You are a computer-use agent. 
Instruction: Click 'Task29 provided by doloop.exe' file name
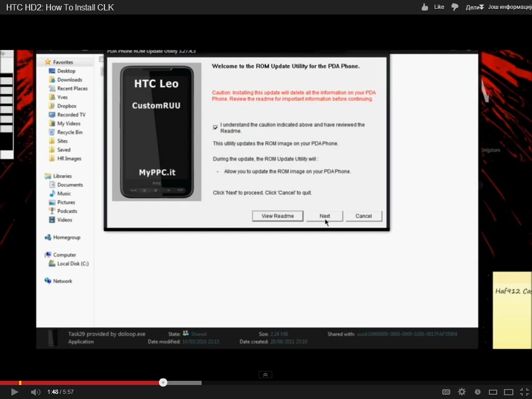pyautogui.click(x=107, y=334)
